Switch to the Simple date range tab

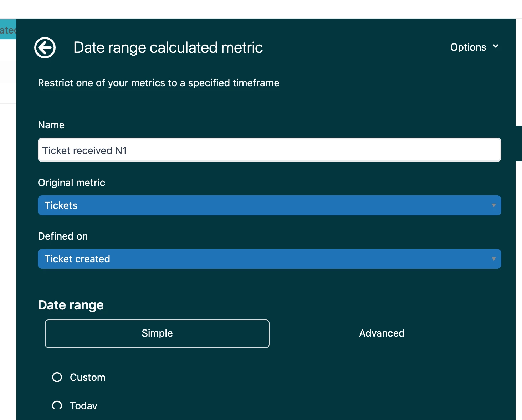[157, 333]
